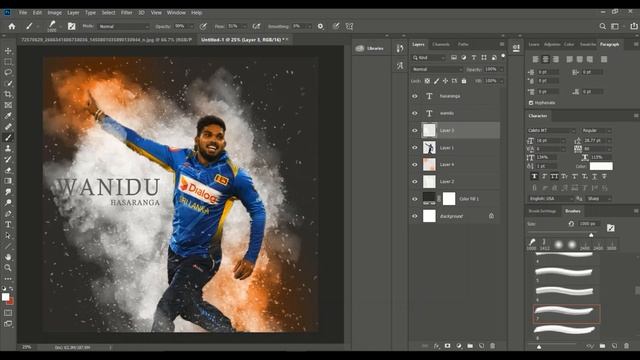Image resolution: width=640 pixels, height=360 pixels.
Task: Switch to the Channels tab
Action: 441,44
